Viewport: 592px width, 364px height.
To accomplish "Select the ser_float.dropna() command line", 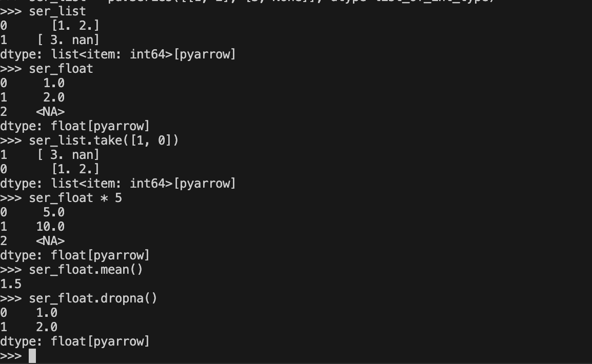I will pyautogui.click(x=78, y=298).
